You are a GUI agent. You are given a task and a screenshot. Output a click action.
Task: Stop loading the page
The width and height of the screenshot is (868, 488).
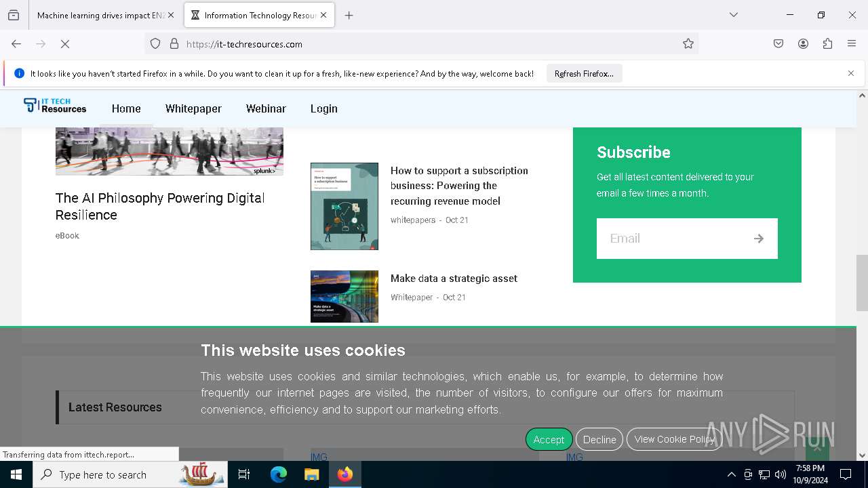pyautogui.click(x=65, y=44)
